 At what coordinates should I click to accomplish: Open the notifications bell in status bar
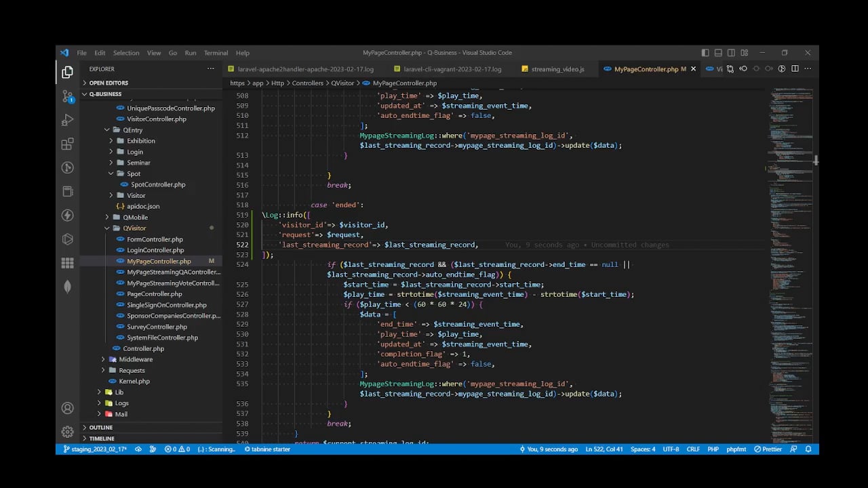(808, 449)
